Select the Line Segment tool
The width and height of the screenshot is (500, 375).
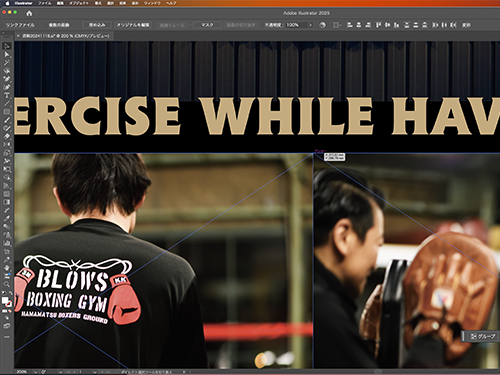(7, 104)
